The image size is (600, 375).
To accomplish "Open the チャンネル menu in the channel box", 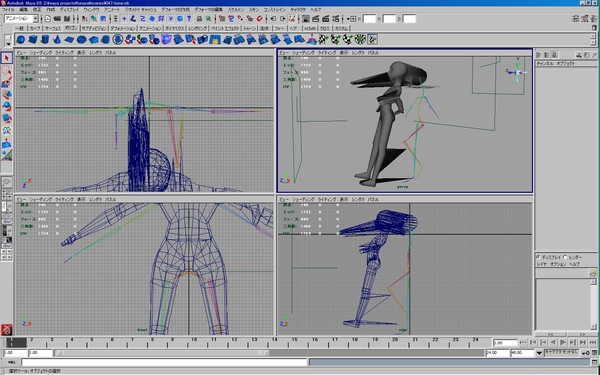I will [545, 63].
